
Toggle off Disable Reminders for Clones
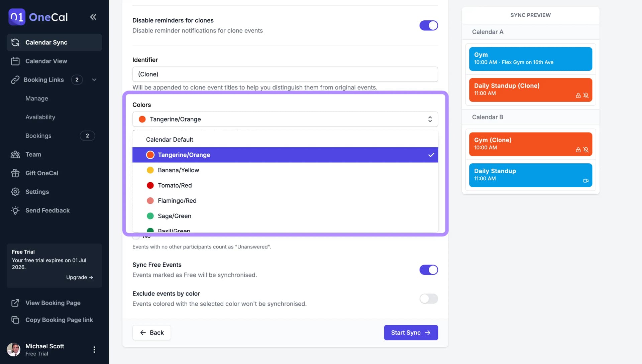click(x=429, y=25)
